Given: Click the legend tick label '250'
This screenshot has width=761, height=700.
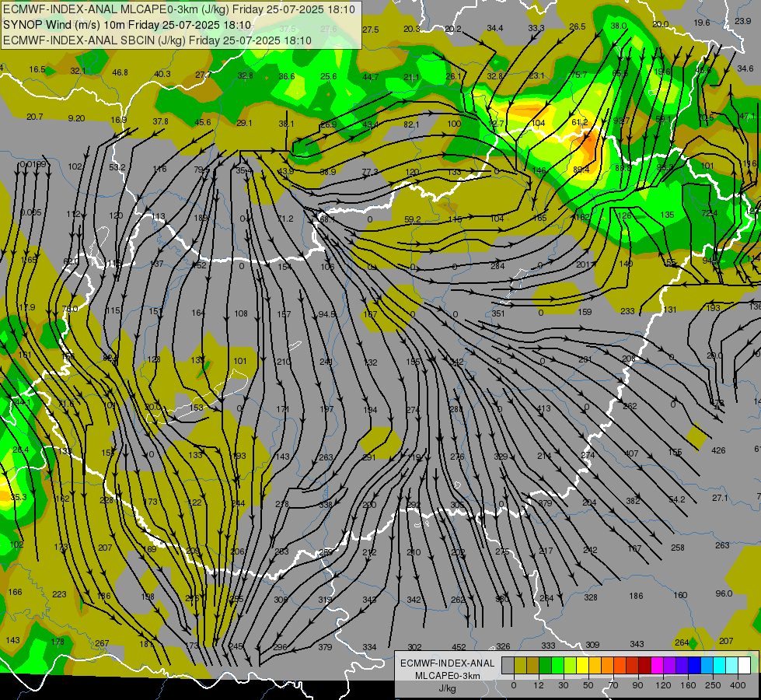Looking at the screenshot, I should click(x=713, y=685).
